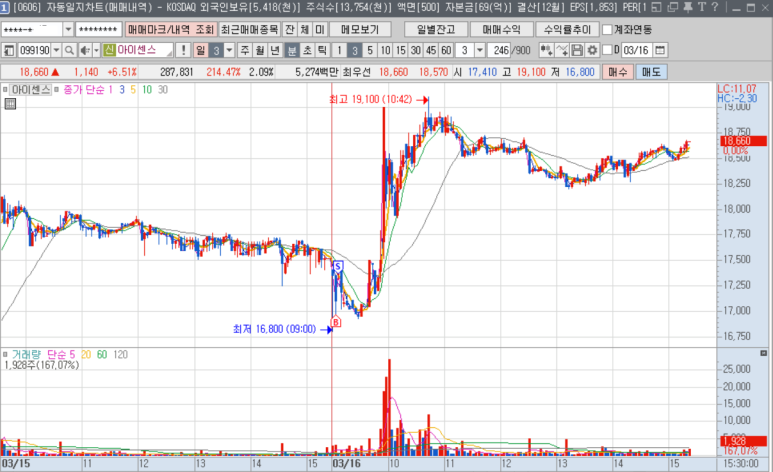Select the 분 minute chart toggle
Image resolution: width=773 pixels, height=472 pixels.
[x=292, y=50]
